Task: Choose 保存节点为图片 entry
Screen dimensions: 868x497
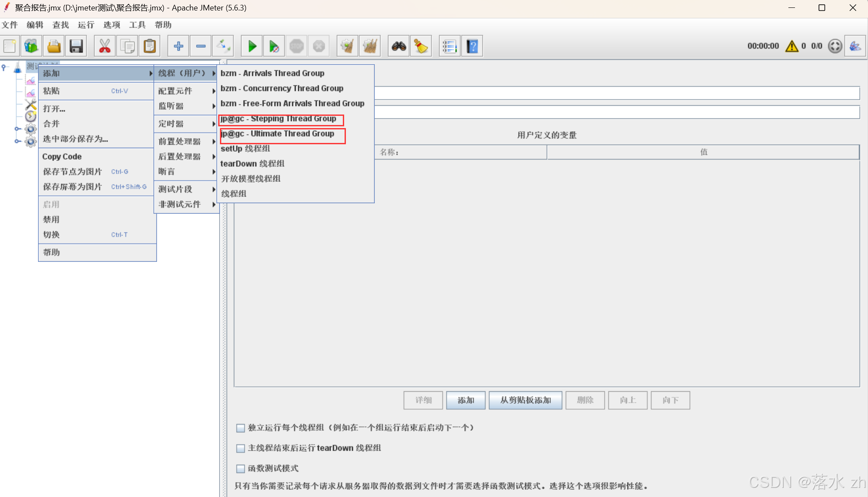Action: click(98, 172)
